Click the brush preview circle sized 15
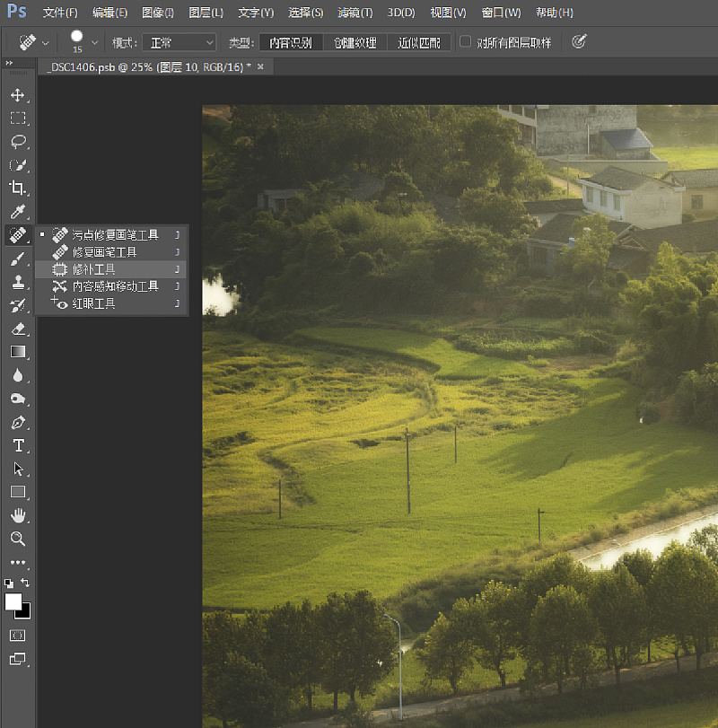The width and height of the screenshot is (718, 728). (x=76, y=36)
